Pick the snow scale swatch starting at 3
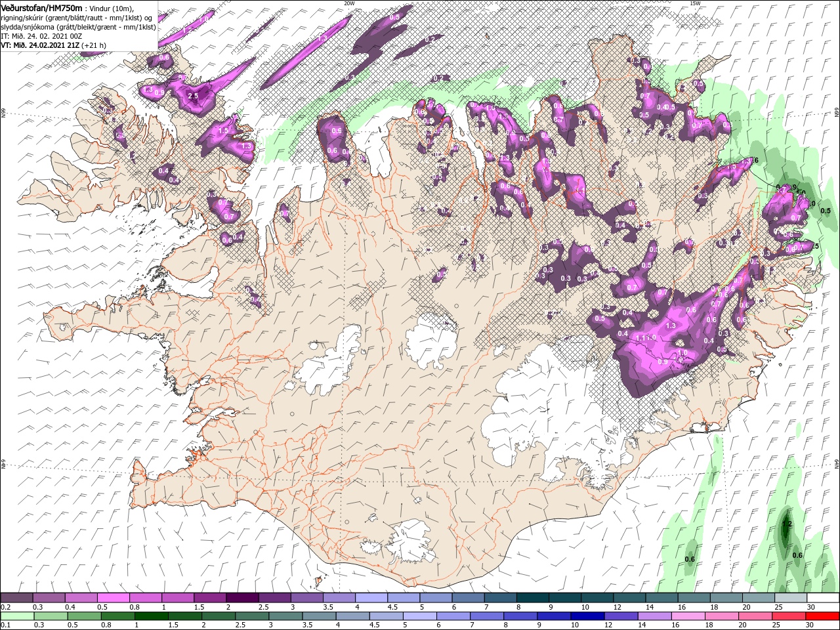 point(307,598)
